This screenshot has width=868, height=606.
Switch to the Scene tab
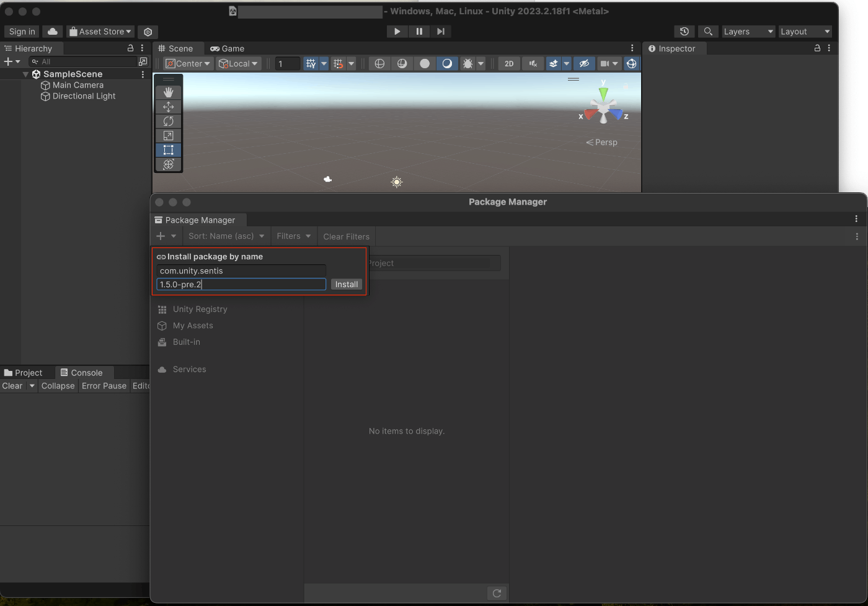176,48
